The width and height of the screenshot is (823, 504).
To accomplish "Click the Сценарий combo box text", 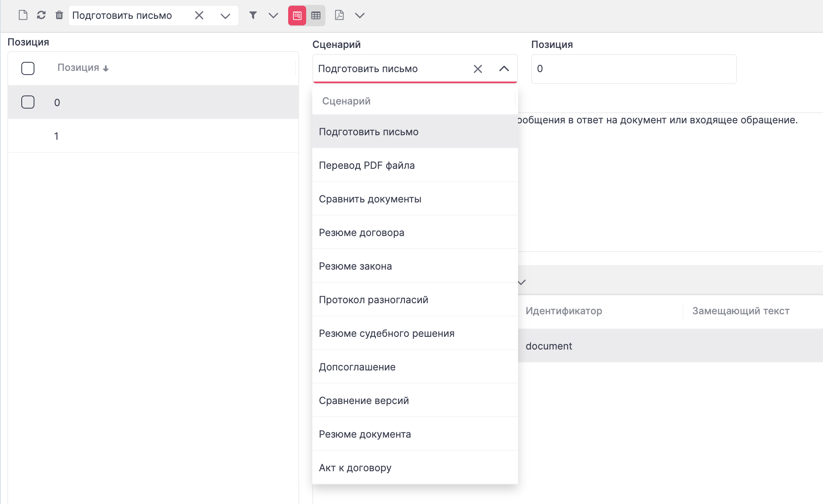I will tap(368, 69).
